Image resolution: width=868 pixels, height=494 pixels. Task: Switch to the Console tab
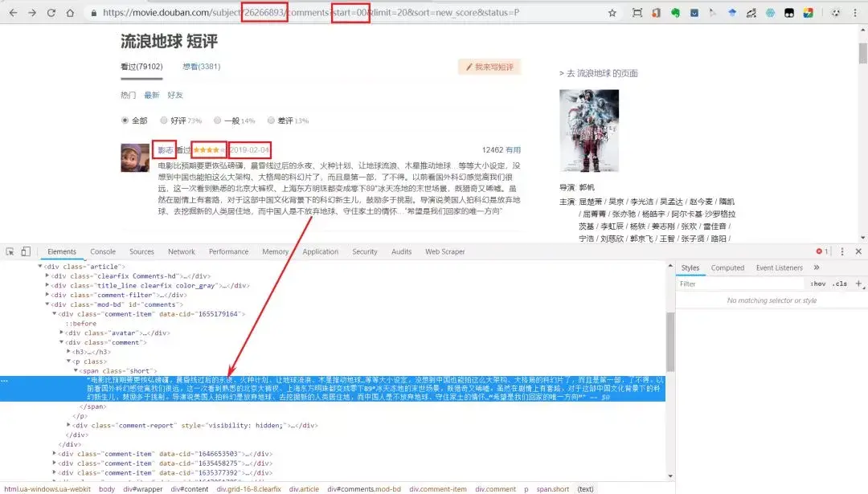coord(103,251)
